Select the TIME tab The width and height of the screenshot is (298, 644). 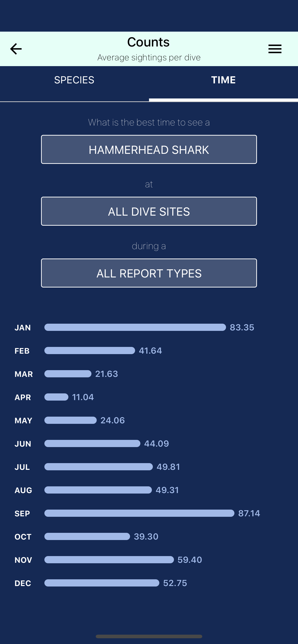point(223,84)
